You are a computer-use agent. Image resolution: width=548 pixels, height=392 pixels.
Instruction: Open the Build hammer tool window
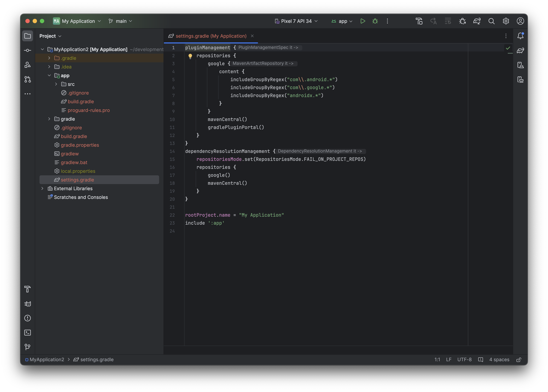(x=28, y=289)
